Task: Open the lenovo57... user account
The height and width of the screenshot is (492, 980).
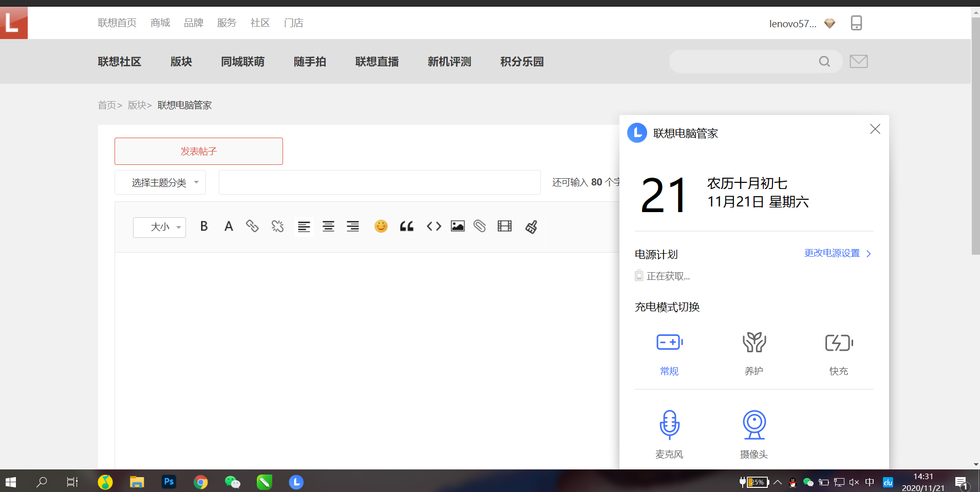Action: pos(793,24)
